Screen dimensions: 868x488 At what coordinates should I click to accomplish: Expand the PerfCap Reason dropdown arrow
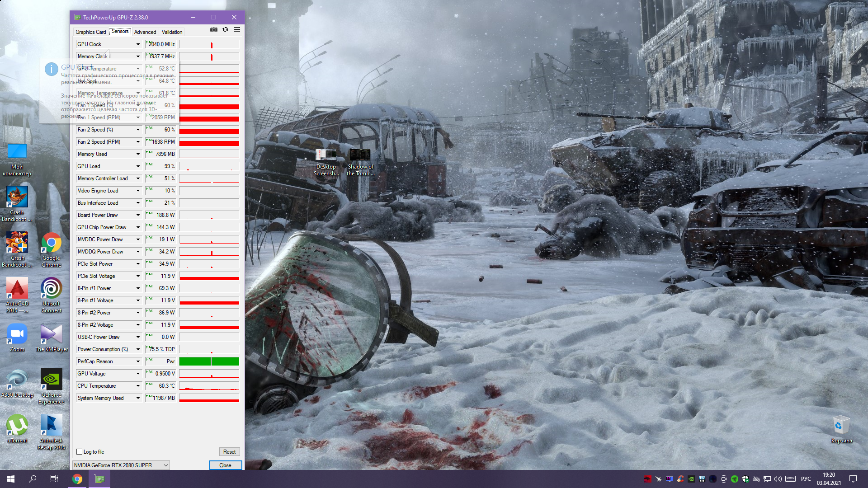pyautogui.click(x=138, y=361)
